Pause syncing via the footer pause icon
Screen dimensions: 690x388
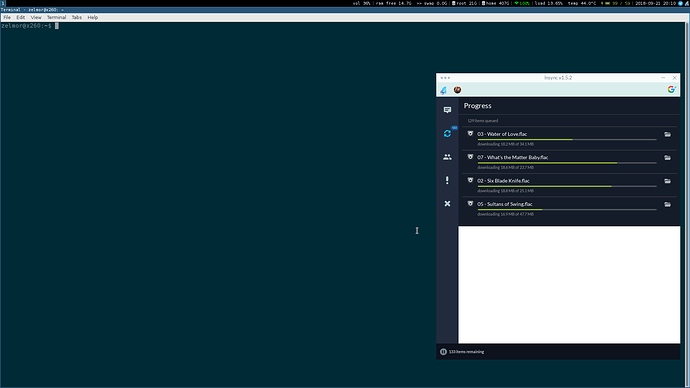pos(443,352)
